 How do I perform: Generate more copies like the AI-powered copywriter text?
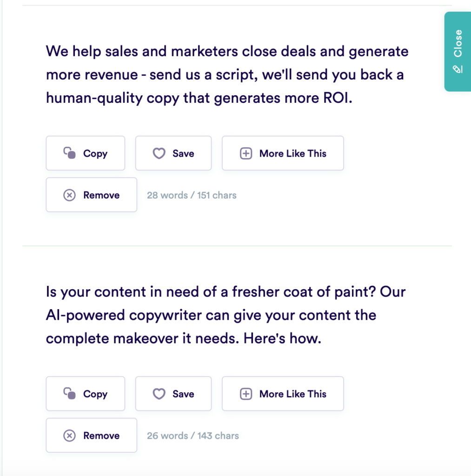pos(282,394)
